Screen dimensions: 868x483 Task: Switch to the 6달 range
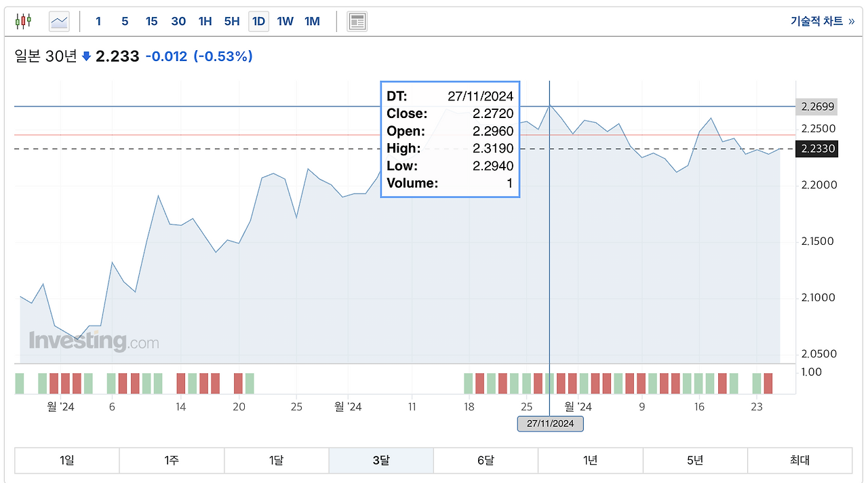[486, 461]
